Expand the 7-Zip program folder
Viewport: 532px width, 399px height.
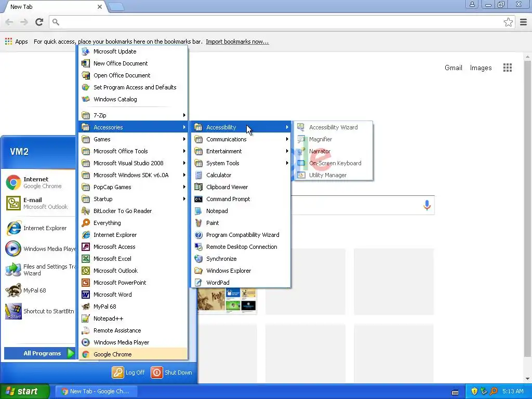pyautogui.click(x=133, y=115)
